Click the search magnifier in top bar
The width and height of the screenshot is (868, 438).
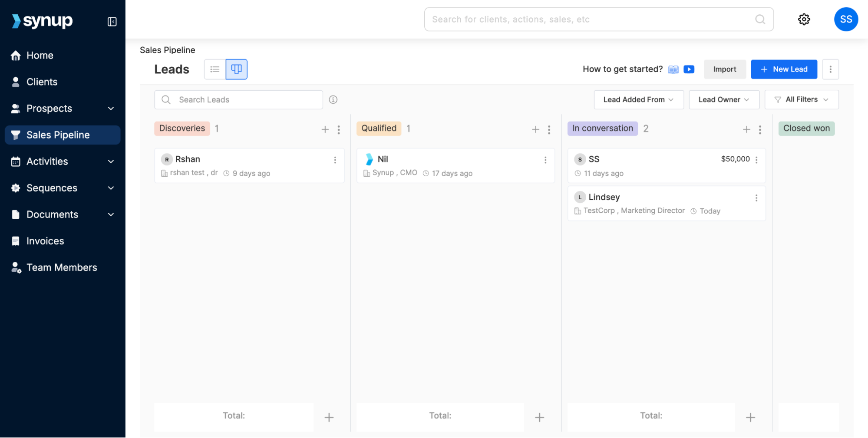(760, 19)
